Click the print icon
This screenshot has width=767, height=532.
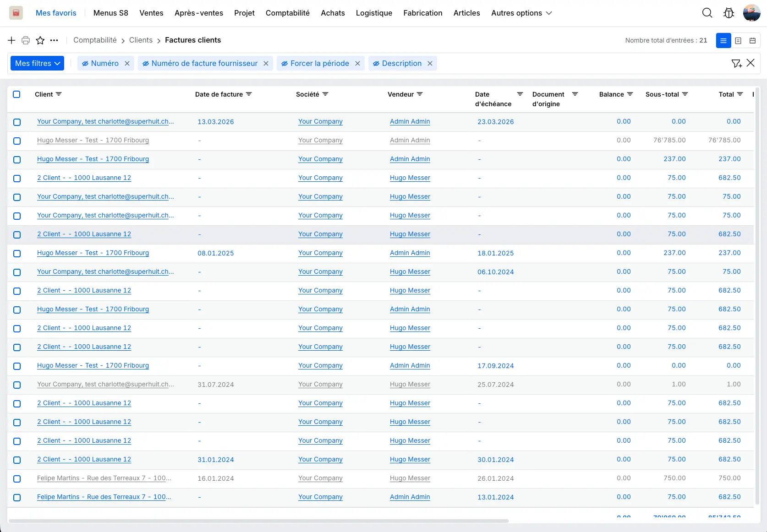click(26, 40)
